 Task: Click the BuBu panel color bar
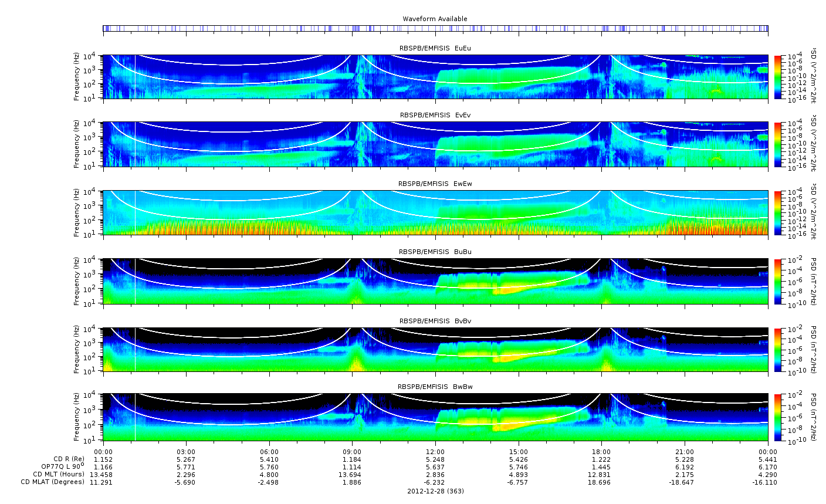[x=778, y=281]
